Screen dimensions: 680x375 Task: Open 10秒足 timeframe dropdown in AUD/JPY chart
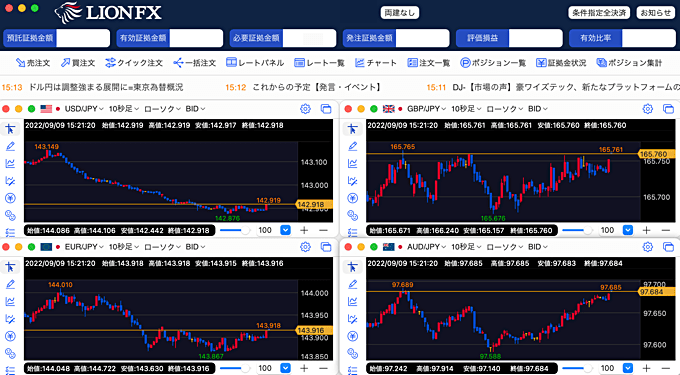tap(466, 247)
